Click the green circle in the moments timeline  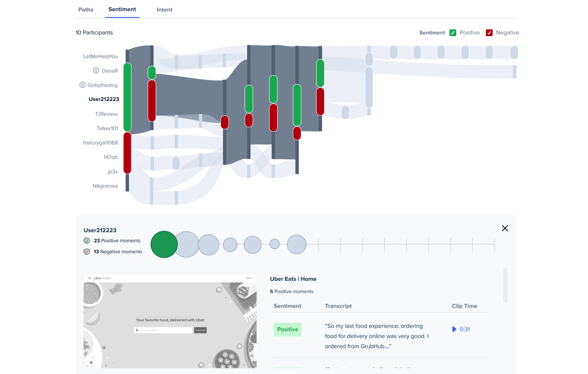164,244
